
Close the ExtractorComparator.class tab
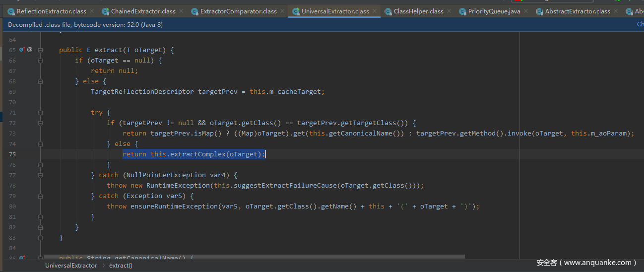[x=284, y=11]
